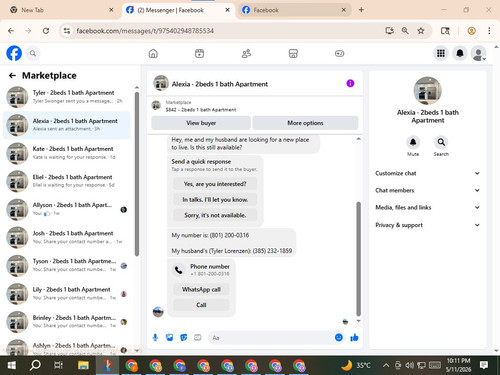Select Alexia's conversation in the chat list
This screenshot has width=500, height=375.
(67, 125)
